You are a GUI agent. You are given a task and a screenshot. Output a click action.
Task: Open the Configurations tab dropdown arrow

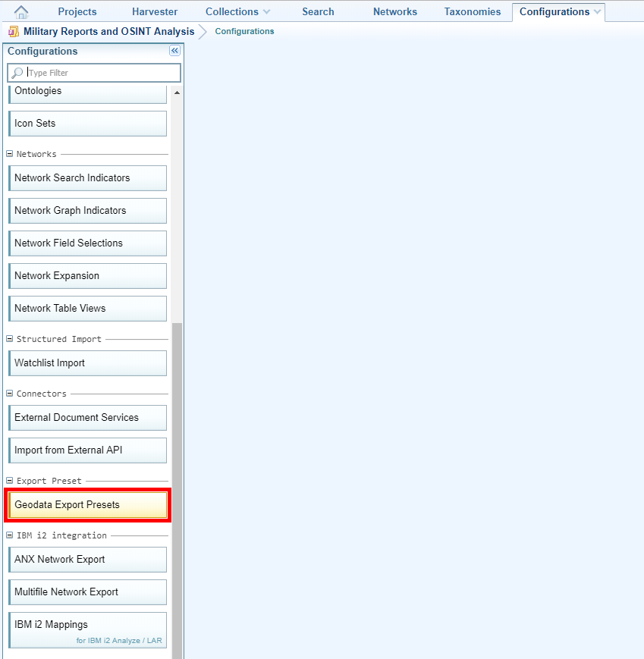coord(598,12)
